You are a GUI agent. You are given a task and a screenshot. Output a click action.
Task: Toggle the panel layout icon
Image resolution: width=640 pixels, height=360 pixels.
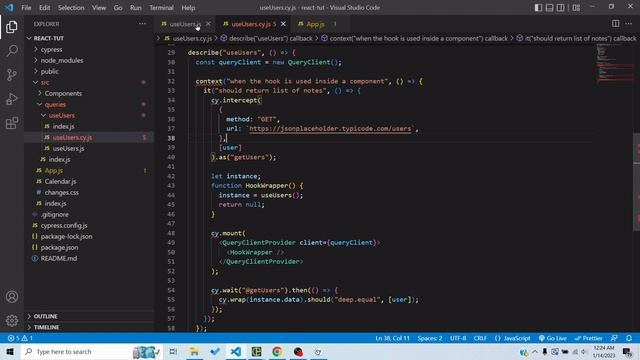(549, 8)
